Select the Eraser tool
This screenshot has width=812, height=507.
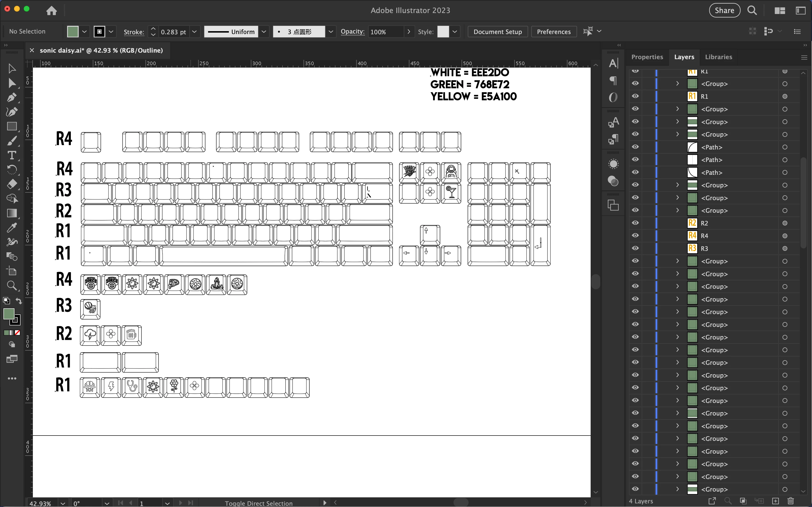click(12, 184)
